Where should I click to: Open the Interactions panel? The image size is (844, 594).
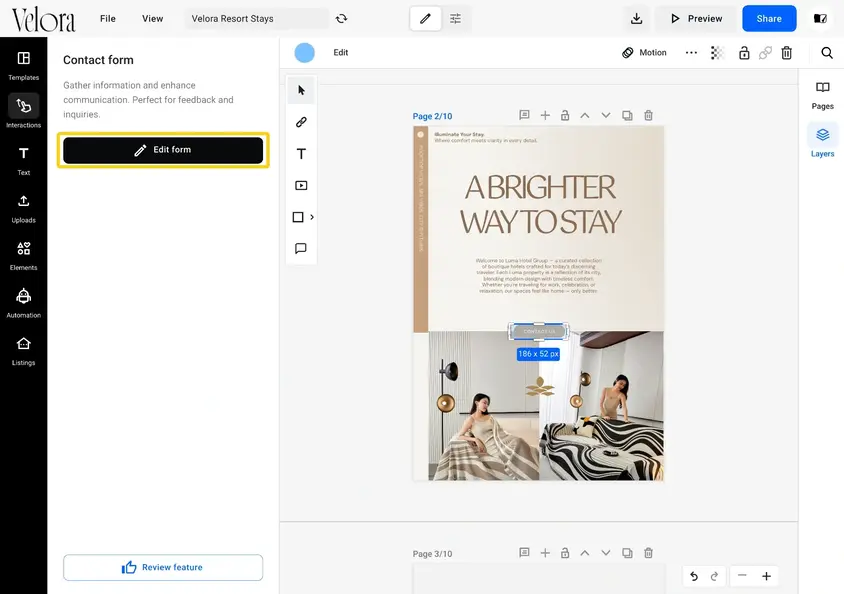click(x=23, y=111)
